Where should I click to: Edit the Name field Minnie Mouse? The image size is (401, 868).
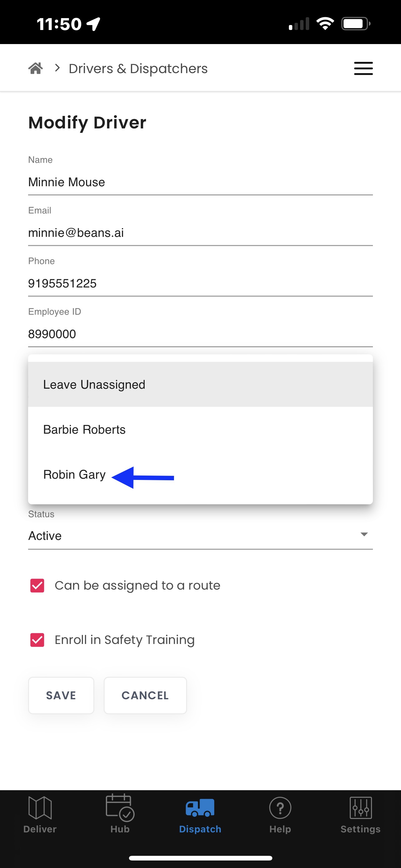[200, 182]
